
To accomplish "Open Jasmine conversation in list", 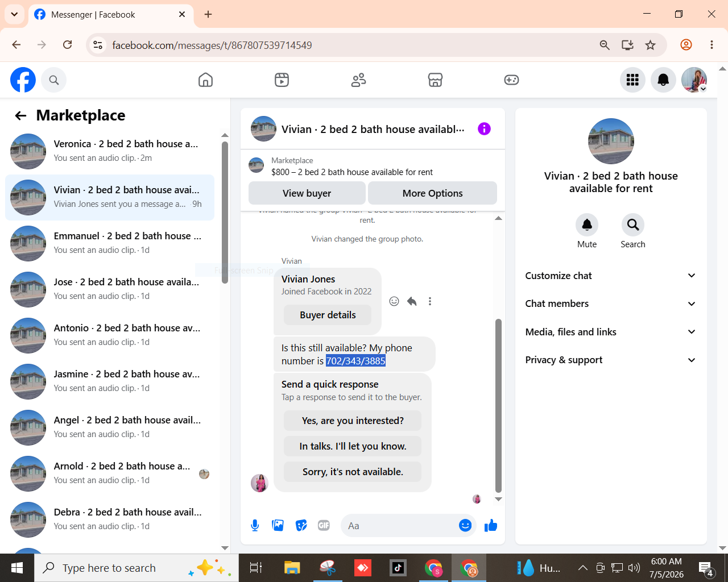I will tap(110, 381).
